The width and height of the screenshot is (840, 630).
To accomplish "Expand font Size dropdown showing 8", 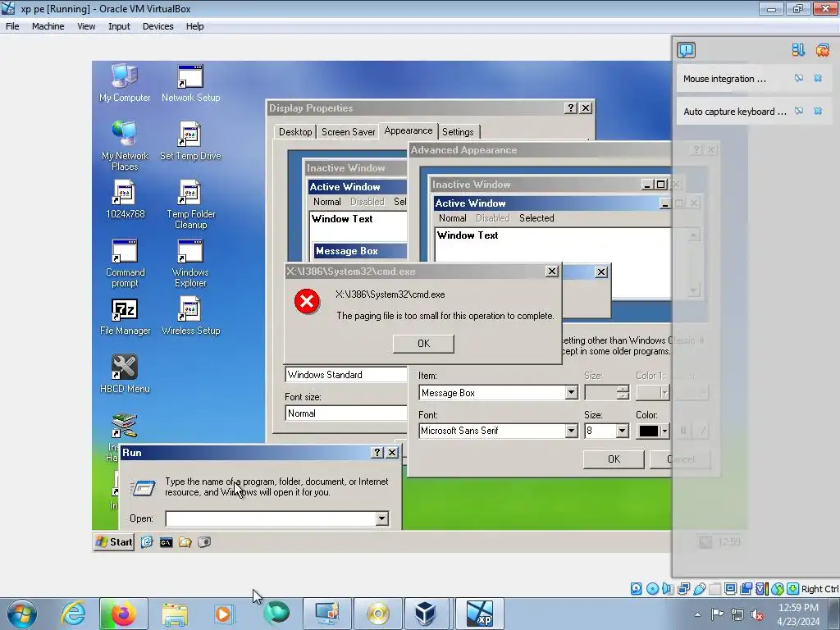I will pos(622,431).
